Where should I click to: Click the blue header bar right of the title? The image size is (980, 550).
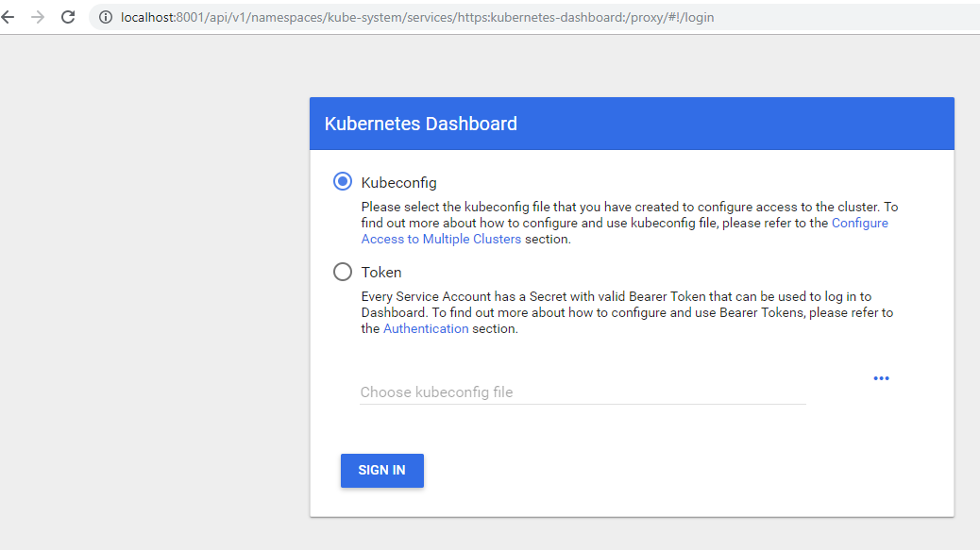coord(755,124)
